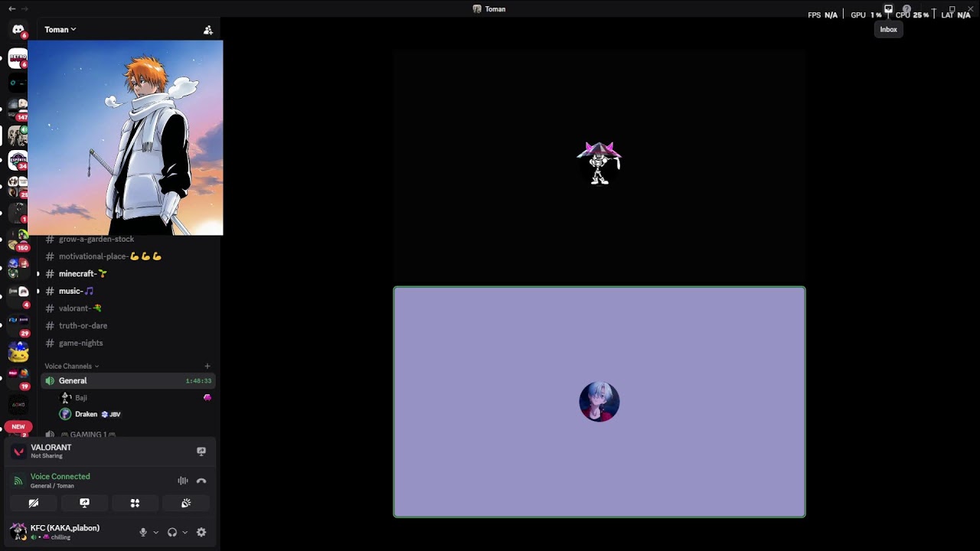The height and width of the screenshot is (551, 980).
Task: Open the Toman server dropdown menu
Action: pyautogui.click(x=60, y=30)
